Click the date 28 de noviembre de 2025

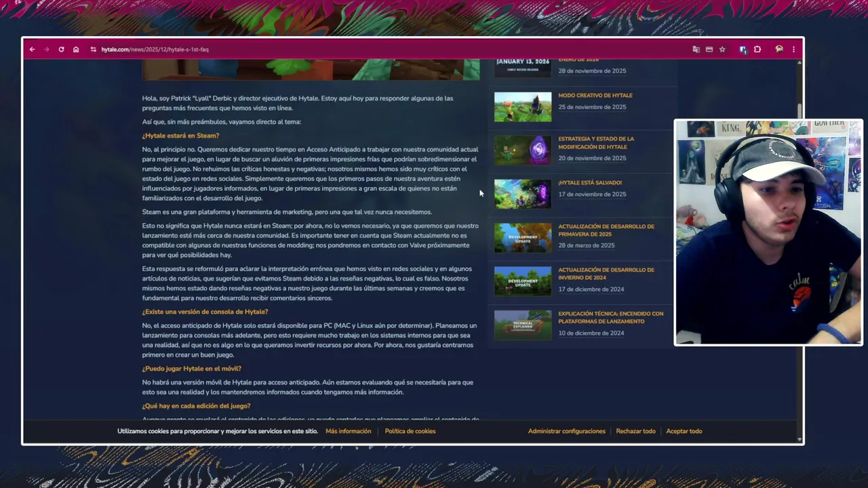[x=592, y=70]
